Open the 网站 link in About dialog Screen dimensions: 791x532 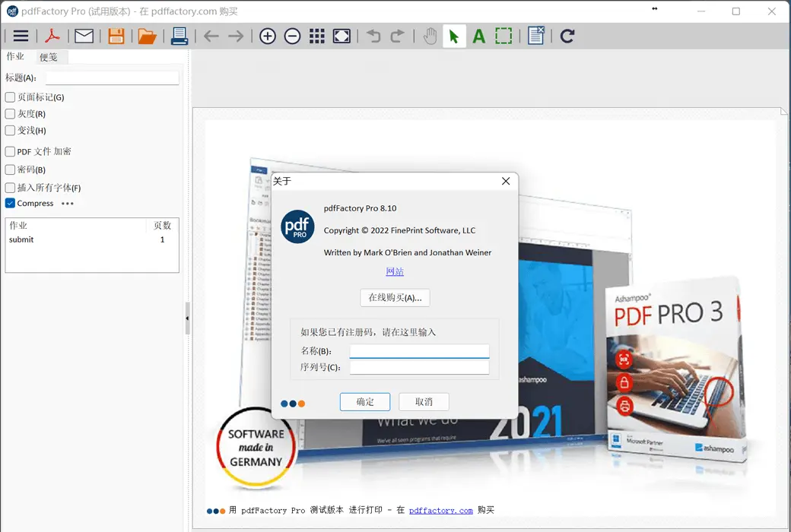click(395, 271)
